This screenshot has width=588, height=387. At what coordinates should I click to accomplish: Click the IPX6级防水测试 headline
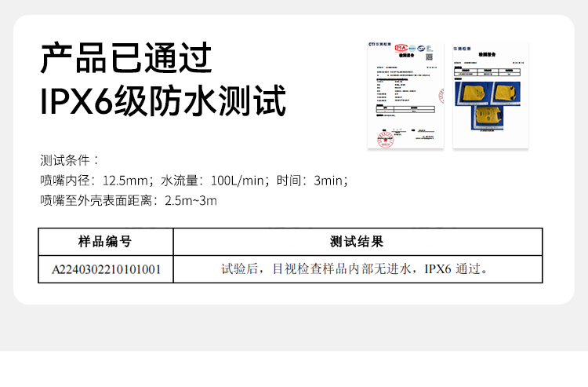tap(163, 102)
